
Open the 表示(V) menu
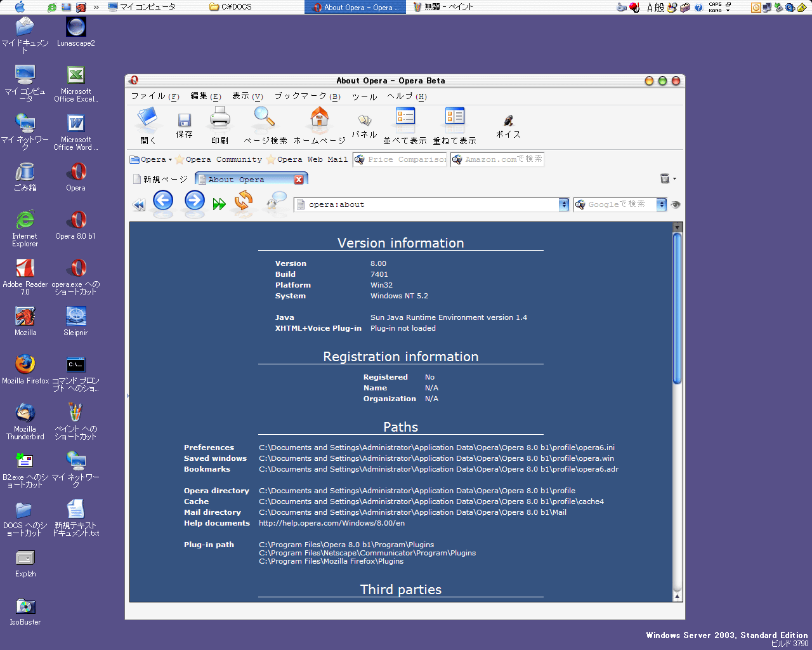point(247,96)
